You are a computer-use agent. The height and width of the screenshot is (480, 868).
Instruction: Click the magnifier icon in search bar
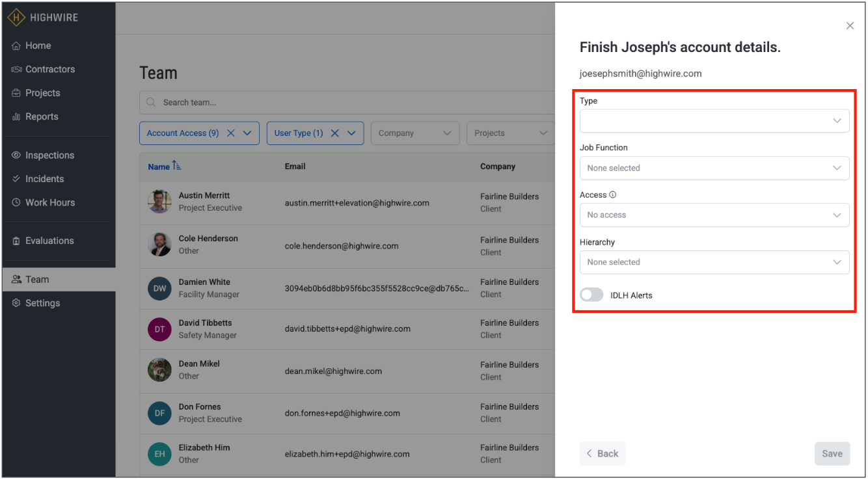click(151, 103)
